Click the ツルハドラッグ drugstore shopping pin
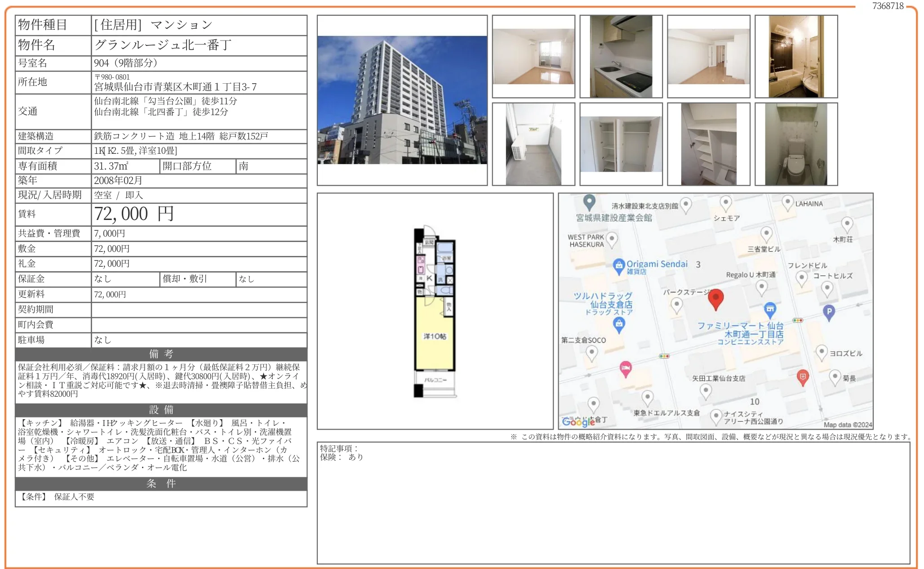The height and width of the screenshot is (569, 924). point(619,324)
